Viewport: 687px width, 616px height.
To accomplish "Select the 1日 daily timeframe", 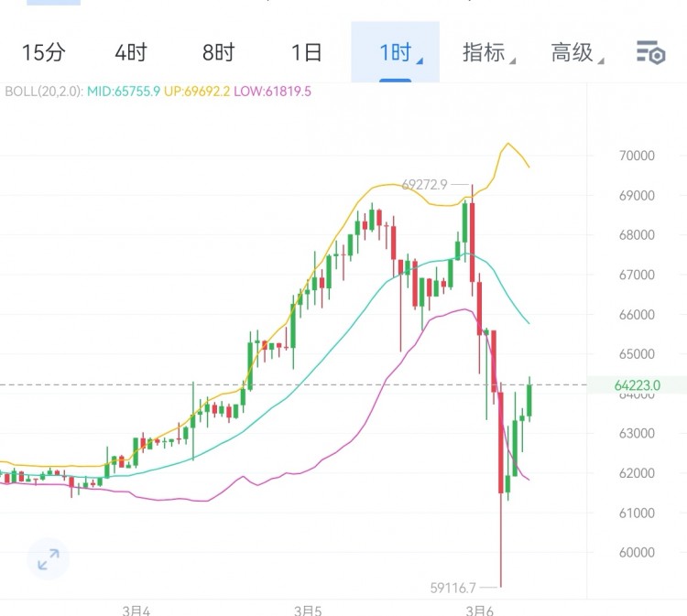I will (307, 52).
